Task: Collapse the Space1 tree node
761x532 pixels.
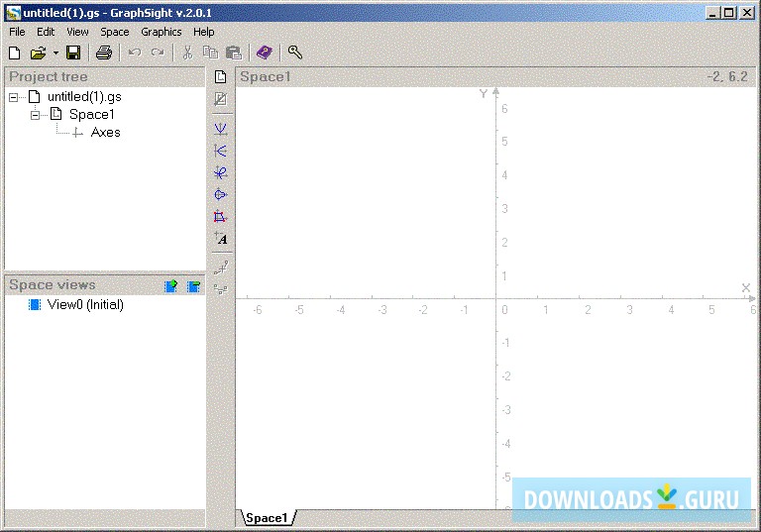Action: click(35, 116)
